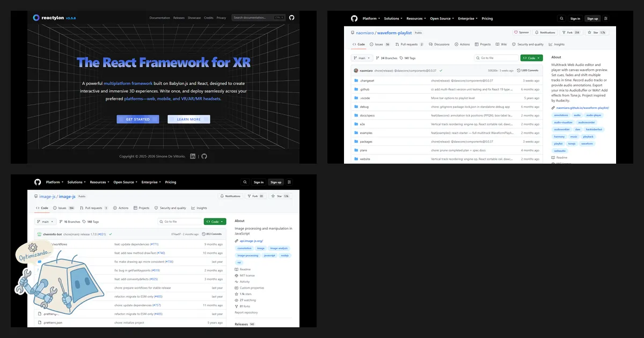
Task: Expand Platform menu on waveform-playlist page
Action: coord(371,18)
